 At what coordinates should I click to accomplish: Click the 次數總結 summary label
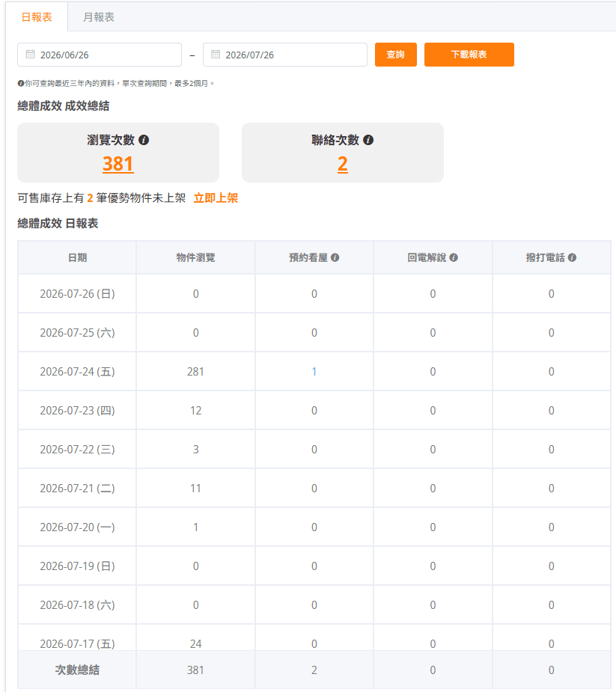click(77, 670)
